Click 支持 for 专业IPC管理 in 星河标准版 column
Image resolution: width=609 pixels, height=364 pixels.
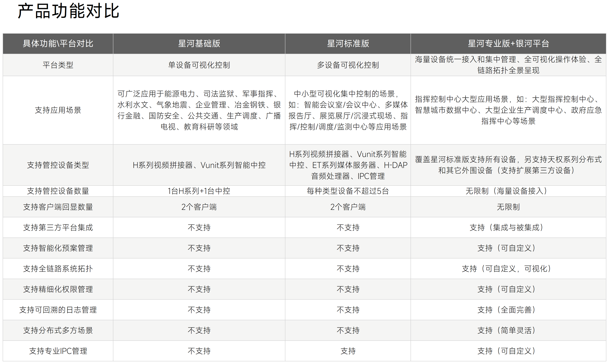point(348,351)
